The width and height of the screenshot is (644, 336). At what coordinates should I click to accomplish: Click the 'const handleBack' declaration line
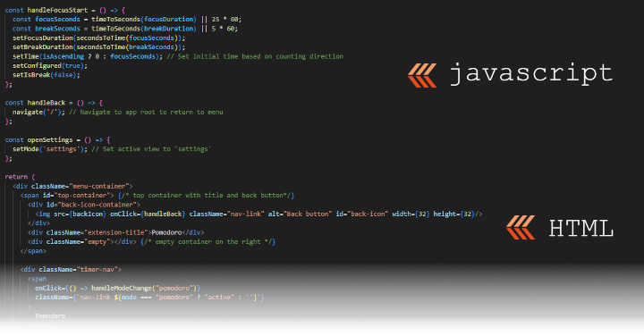[x=54, y=103]
